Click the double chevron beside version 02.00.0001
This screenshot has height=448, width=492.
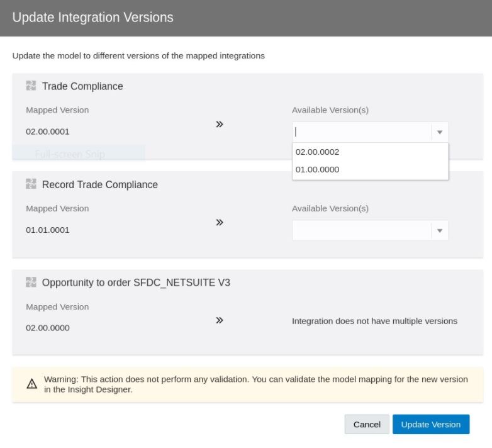[x=220, y=125]
